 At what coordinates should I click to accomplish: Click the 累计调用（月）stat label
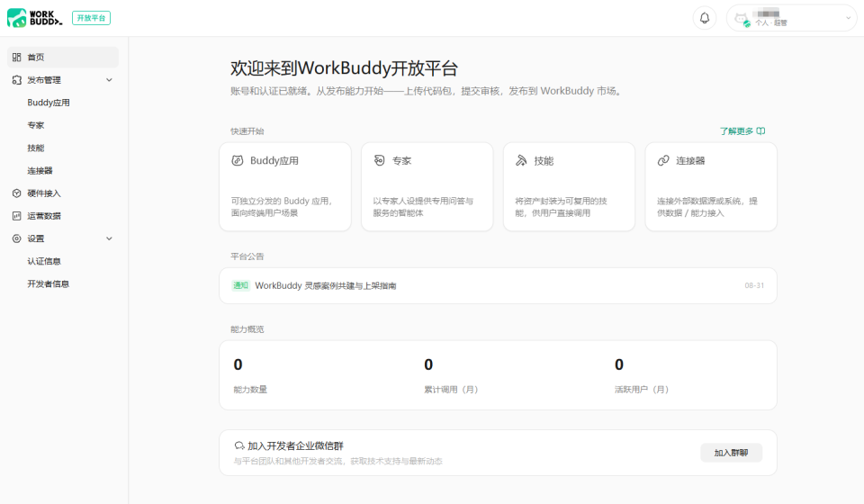tap(451, 390)
